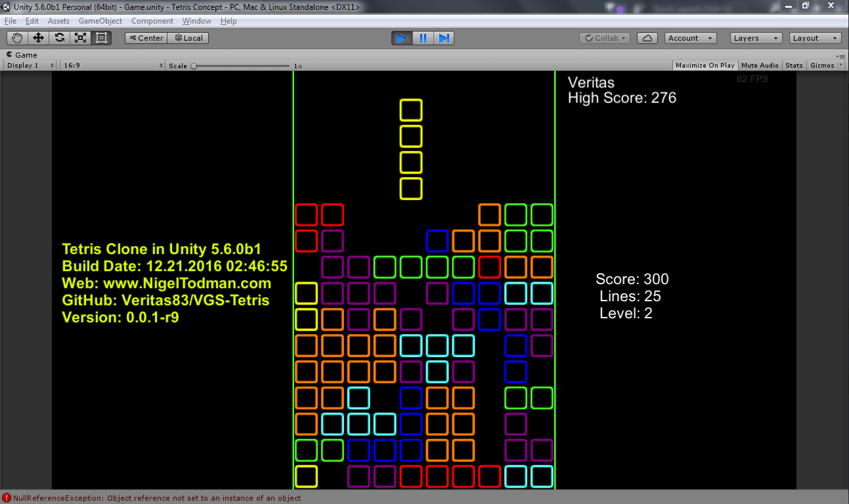Open the Layers dropdown
The width and height of the screenshot is (849, 504).
tap(755, 37)
